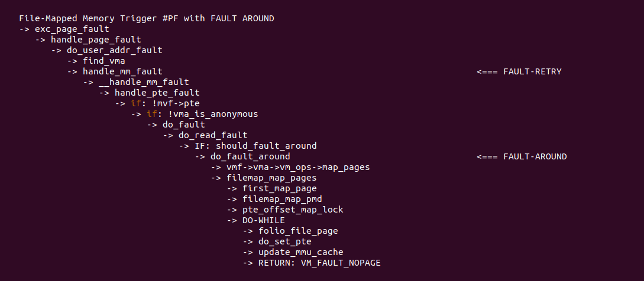Viewport: 644px width, 281px height.
Task: Click the do_fault_around function name
Action: [250, 156]
